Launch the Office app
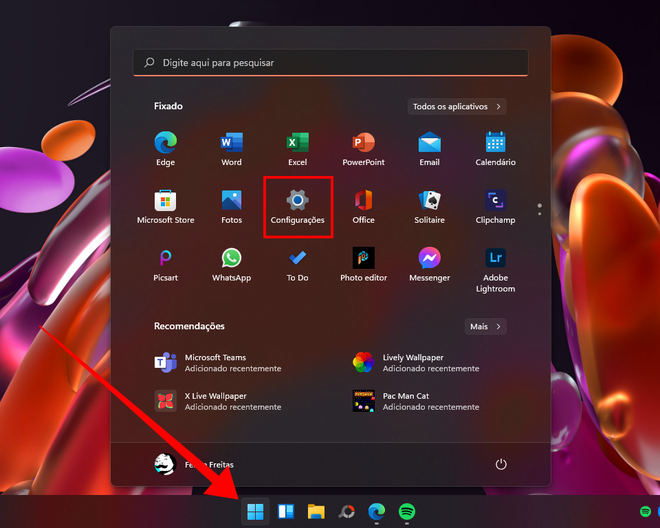The height and width of the screenshot is (528, 660). coord(364,206)
